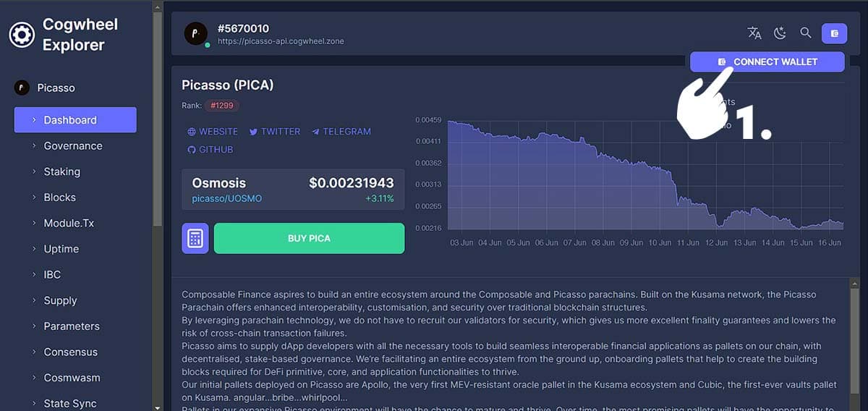Open the search magnifier icon
The image size is (868, 411).
click(805, 33)
